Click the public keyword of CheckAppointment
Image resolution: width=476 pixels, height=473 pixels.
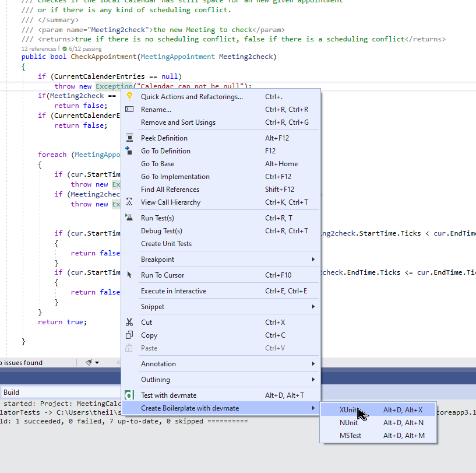point(33,57)
